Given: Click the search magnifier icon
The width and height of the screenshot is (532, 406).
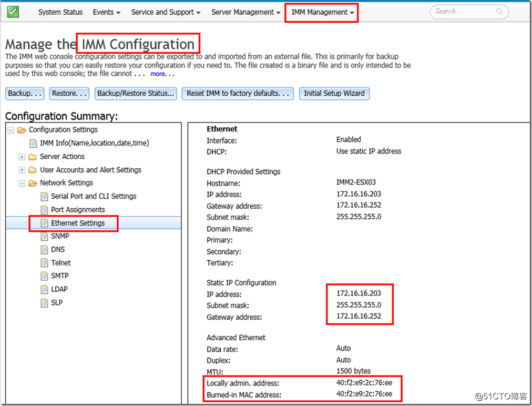Looking at the screenshot, I should click(x=499, y=11).
